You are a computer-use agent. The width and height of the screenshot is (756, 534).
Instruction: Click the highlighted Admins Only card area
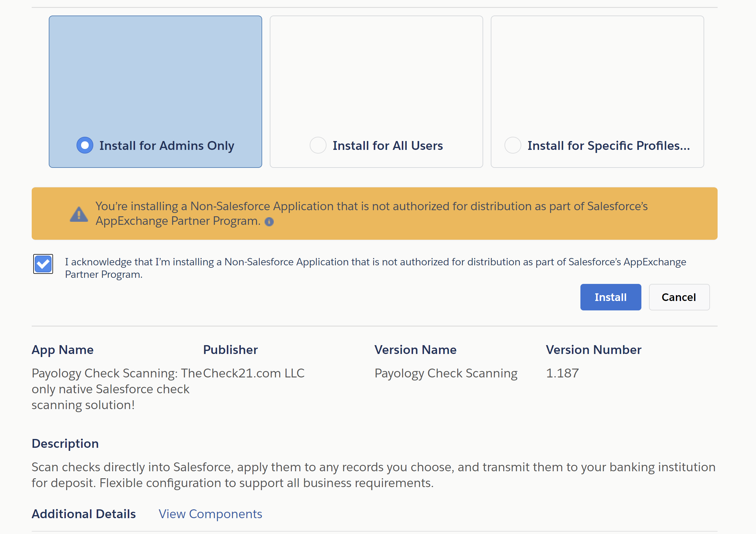pos(155,76)
